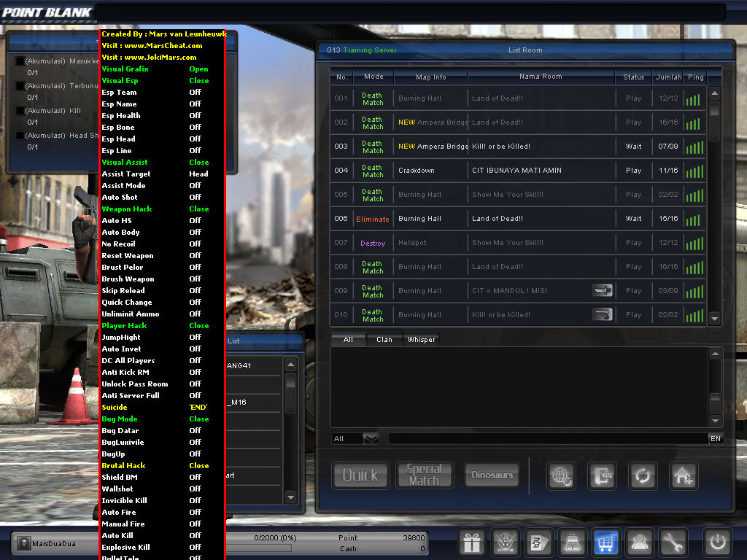Viewport: 747px width, 560px height.
Task: Toggle Esp Team Off value
Action: (196, 93)
